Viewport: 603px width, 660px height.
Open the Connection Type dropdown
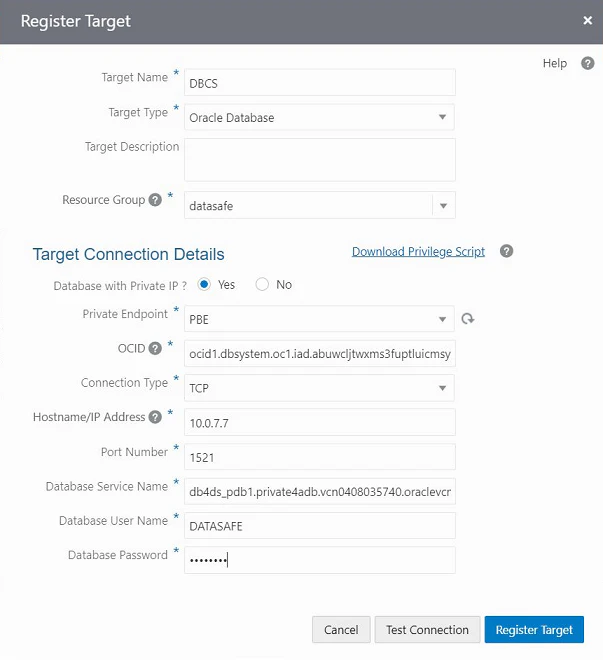point(442,388)
